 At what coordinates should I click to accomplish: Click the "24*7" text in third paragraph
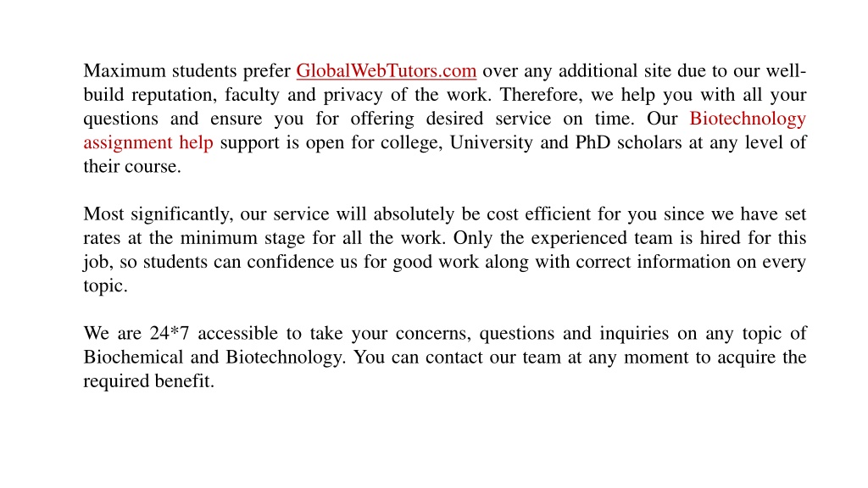coord(170,333)
